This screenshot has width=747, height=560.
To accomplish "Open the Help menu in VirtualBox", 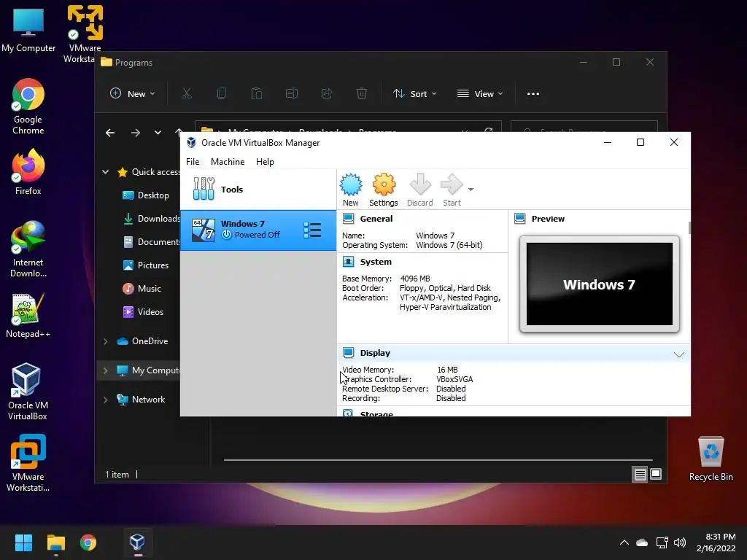I will (x=265, y=162).
